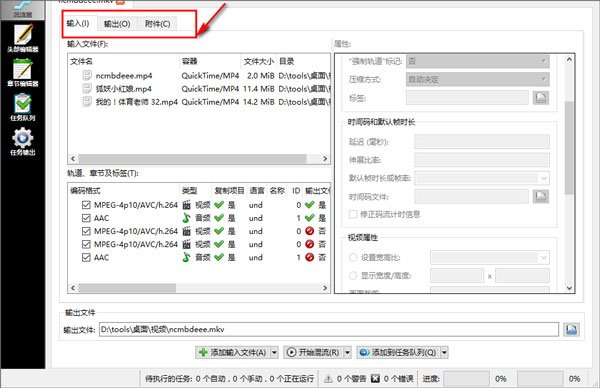Sort the file list by 文件大小 column header
Viewport: 600px width, 388px height.
click(259, 61)
